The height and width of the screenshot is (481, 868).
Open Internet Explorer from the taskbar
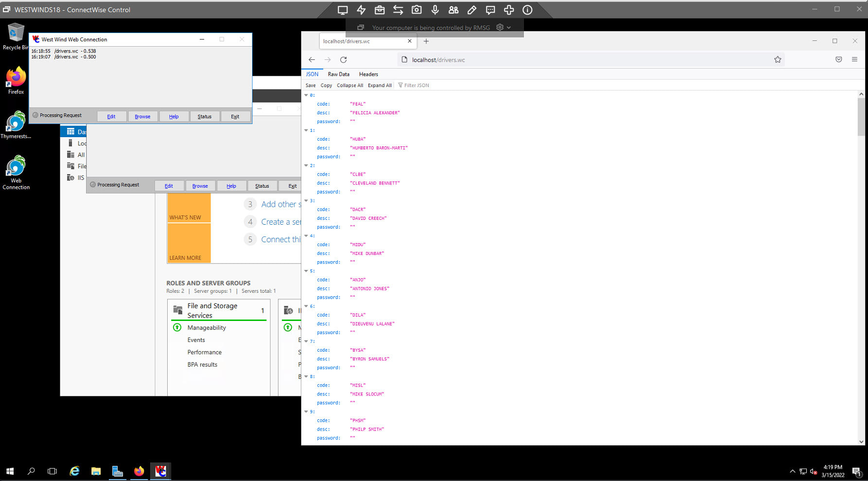pyautogui.click(x=74, y=471)
